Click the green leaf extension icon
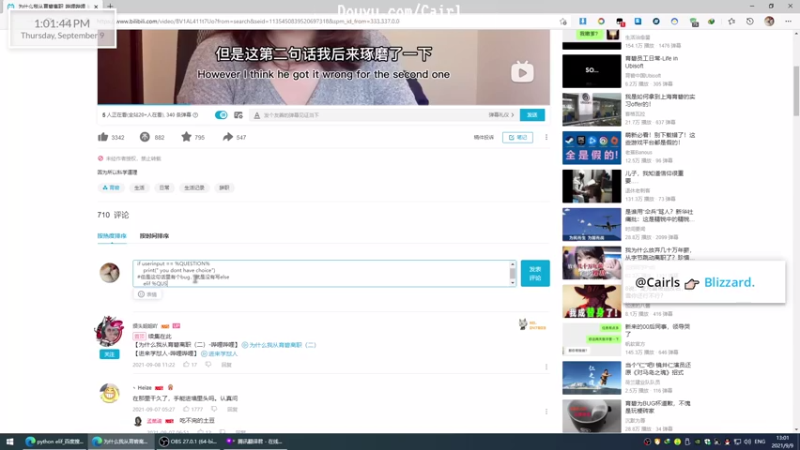This screenshot has height=450, width=800. pyautogui.click(x=711, y=21)
